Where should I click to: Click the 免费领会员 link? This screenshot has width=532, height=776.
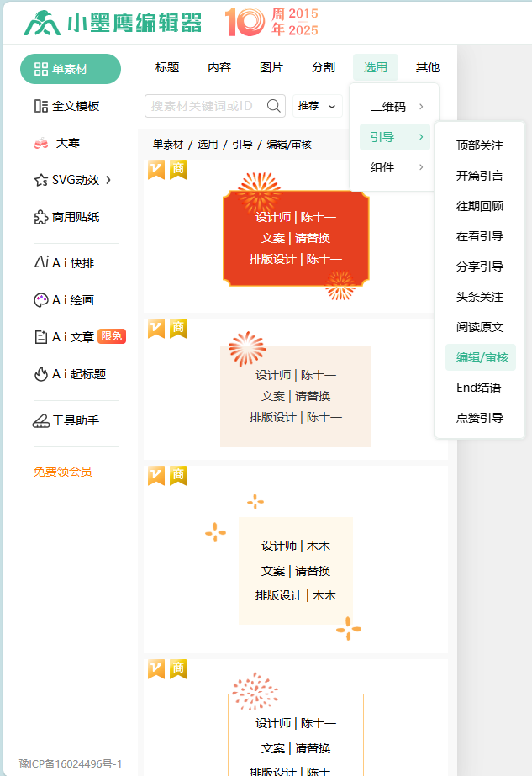(x=63, y=472)
